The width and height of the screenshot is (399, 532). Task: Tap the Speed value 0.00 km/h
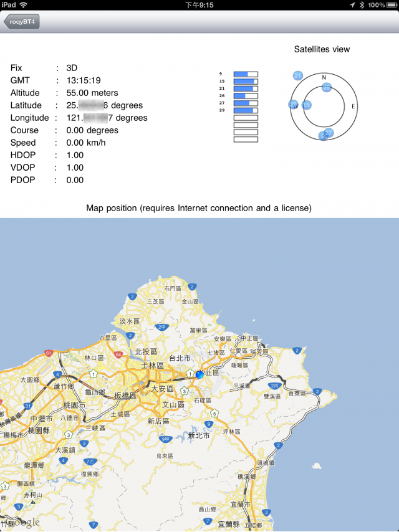[x=86, y=143]
